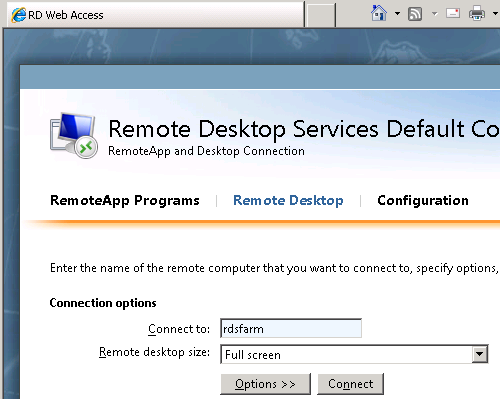
Task: Open the Print dropdown arrow
Action: [495, 14]
